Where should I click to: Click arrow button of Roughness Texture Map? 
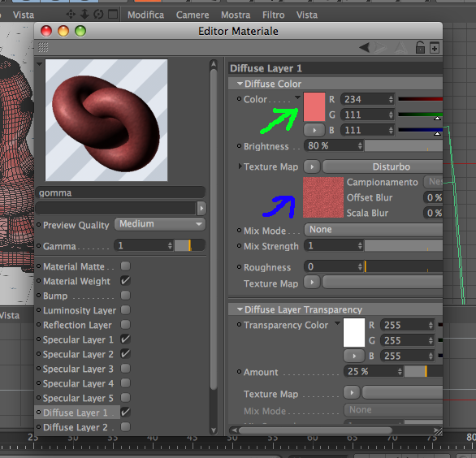pyautogui.click(x=312, y=283)
